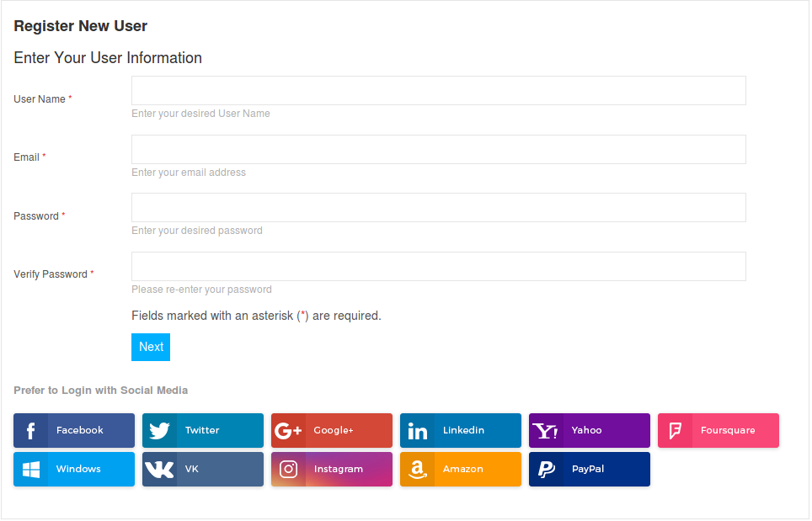812x521 pixels.
Task: Click the Amazon logo icon
Action: click(x=417, y=470)
